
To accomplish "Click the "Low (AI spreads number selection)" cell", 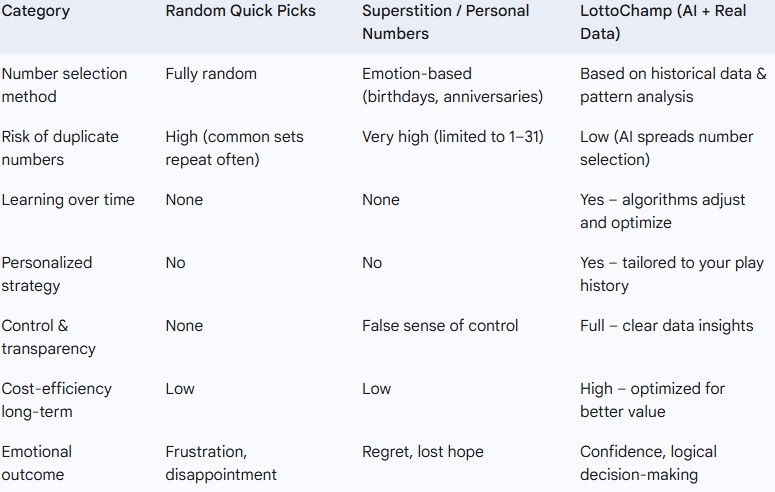I will [666, 148].
